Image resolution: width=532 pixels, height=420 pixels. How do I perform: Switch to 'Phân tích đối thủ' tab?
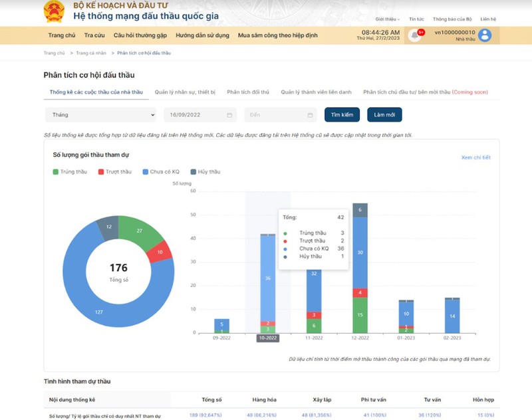click(248, 92)
